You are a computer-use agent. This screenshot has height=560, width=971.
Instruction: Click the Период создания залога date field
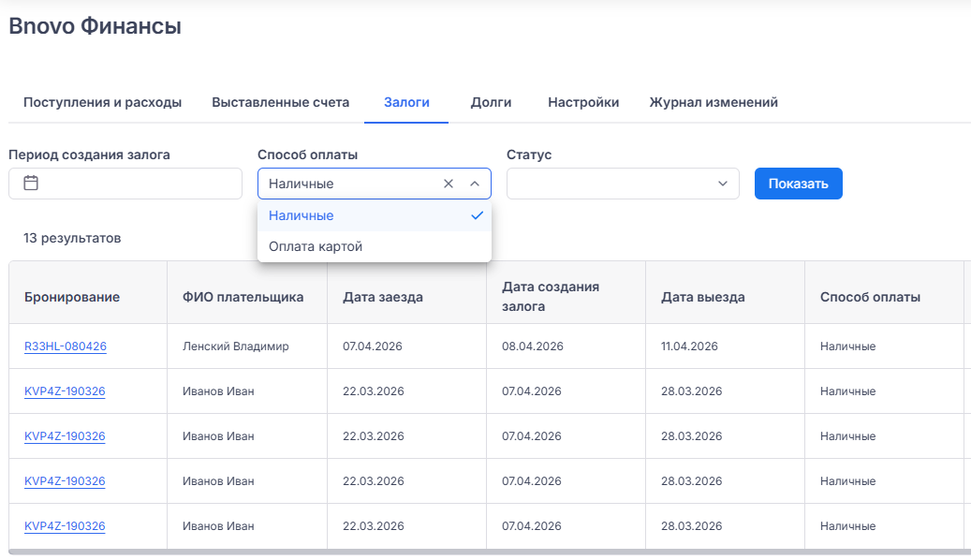(140, 184)
